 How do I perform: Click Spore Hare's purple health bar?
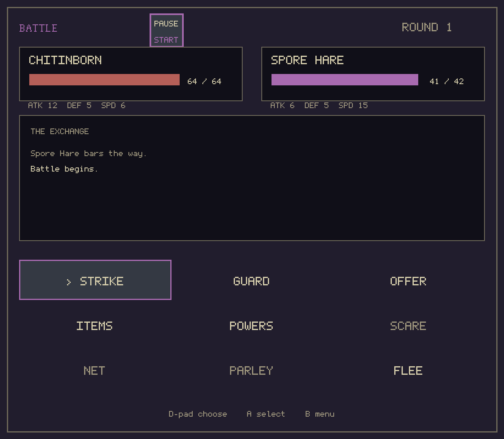pyautogui.click(x=345, y=80)
